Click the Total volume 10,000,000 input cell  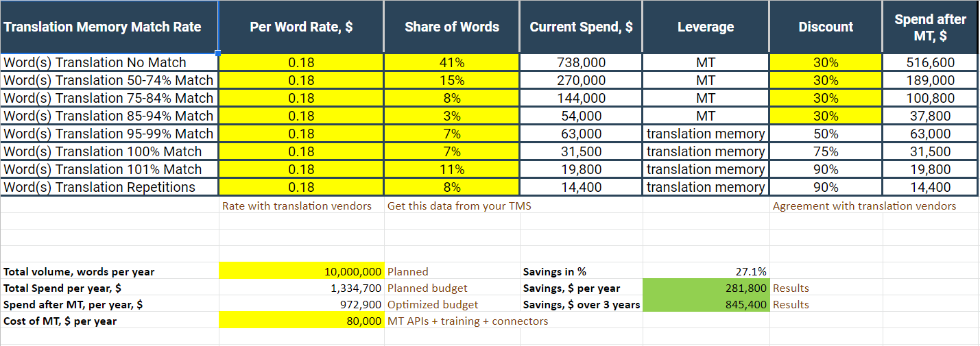click(301, 271)
